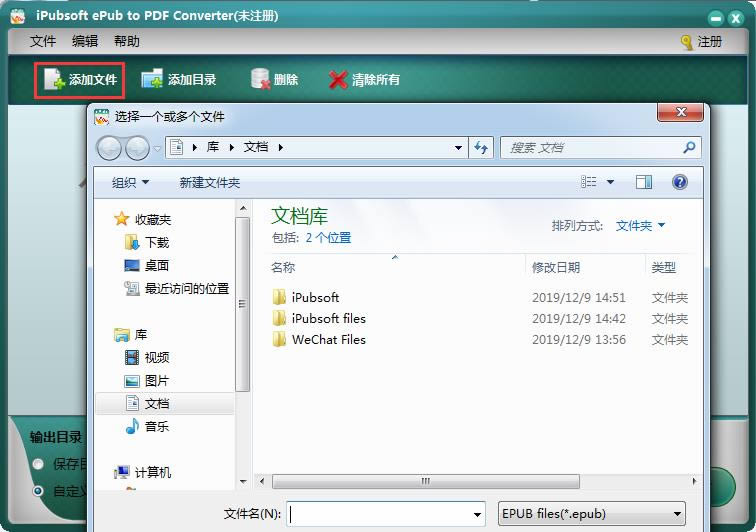Viewport: 756px width, 532px height.
Task: Open the view options dropdown arrow
Action: 610,182
